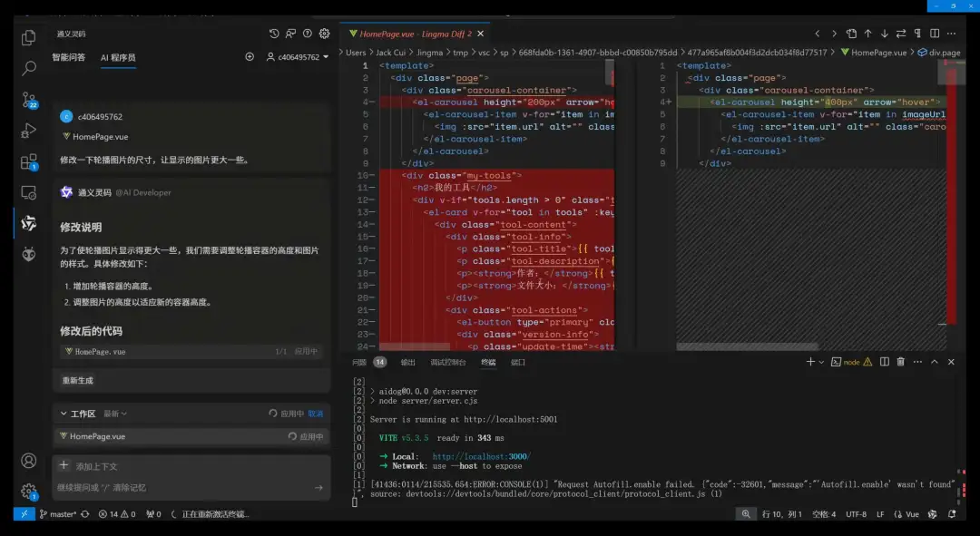The image size is (980, 536).
Task: Open account dropdown c406495762
Action: pos(298,57)
